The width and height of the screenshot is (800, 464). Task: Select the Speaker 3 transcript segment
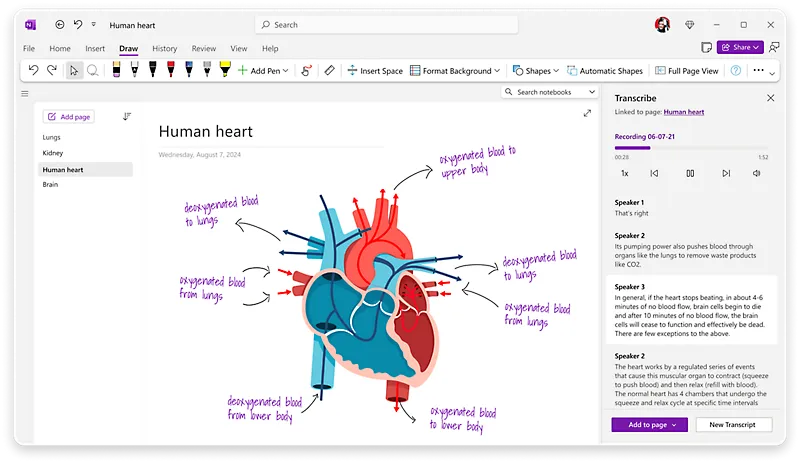tap(691, 310)
